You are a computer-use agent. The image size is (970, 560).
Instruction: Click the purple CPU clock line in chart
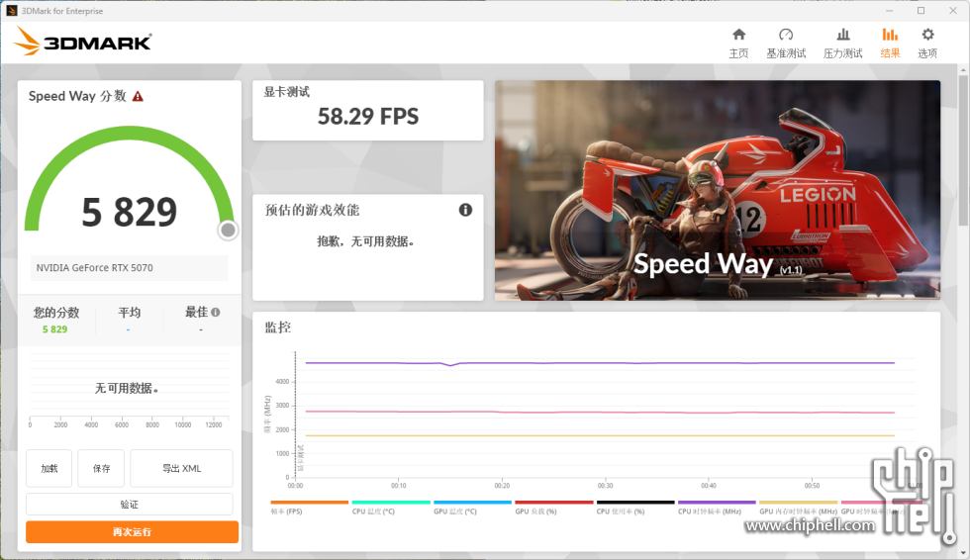pyautogui.click(x=600, y=363)
